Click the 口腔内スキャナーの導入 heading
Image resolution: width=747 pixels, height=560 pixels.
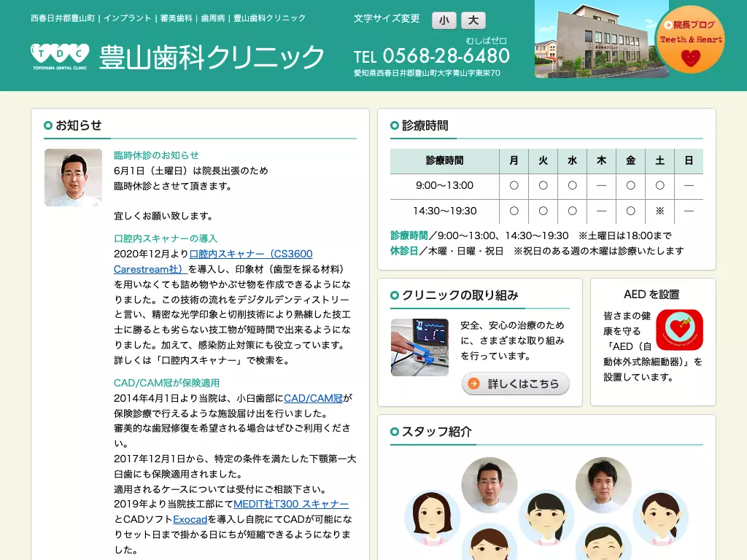click(x=166, y=238)
